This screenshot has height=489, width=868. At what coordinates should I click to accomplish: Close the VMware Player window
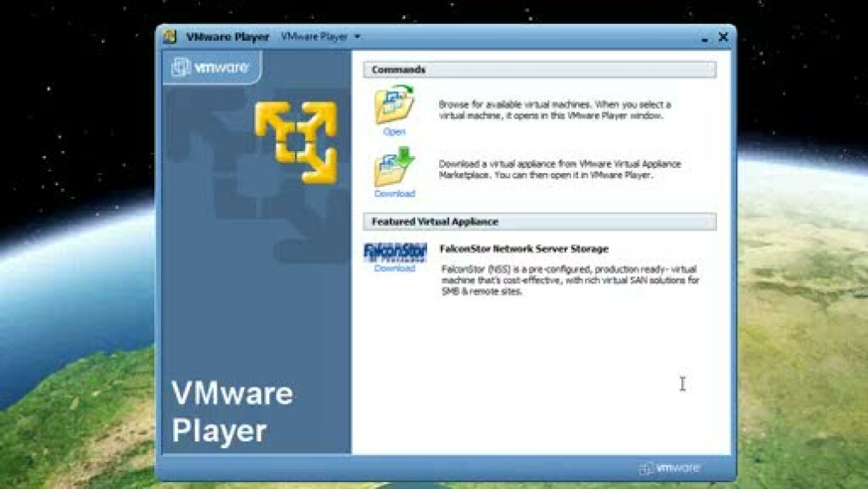pyautogui.click(x=723, y=37)
